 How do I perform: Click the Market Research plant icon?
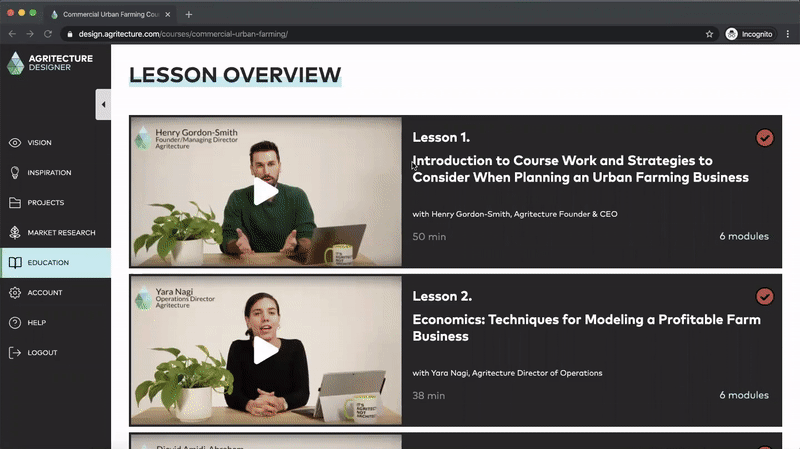(15, 233)
